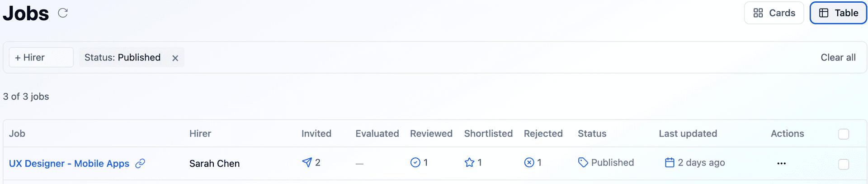Click the refresh icon next to Jobs

tap(63, 13)
